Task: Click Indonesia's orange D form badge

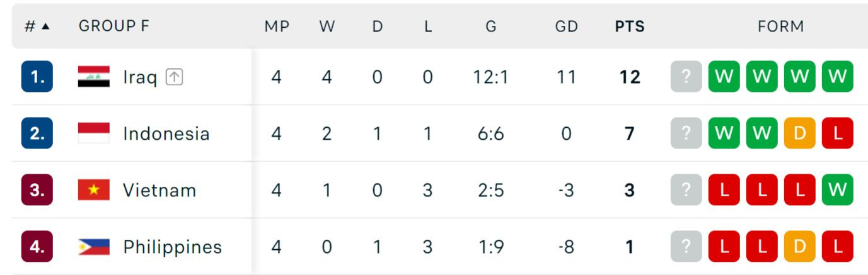Action: pos(799,133)
